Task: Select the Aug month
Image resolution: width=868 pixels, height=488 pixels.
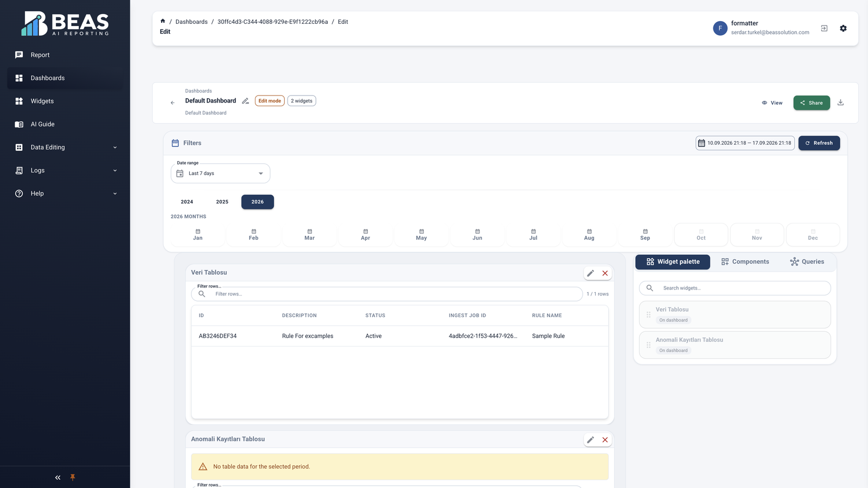Action: (589, 235)
